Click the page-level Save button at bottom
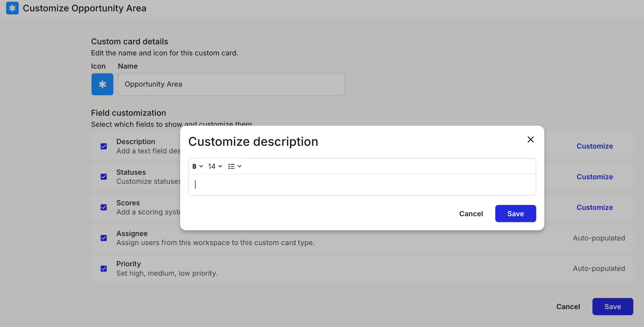The width and height of the screenshot is (644, 327). pos(612,307)
